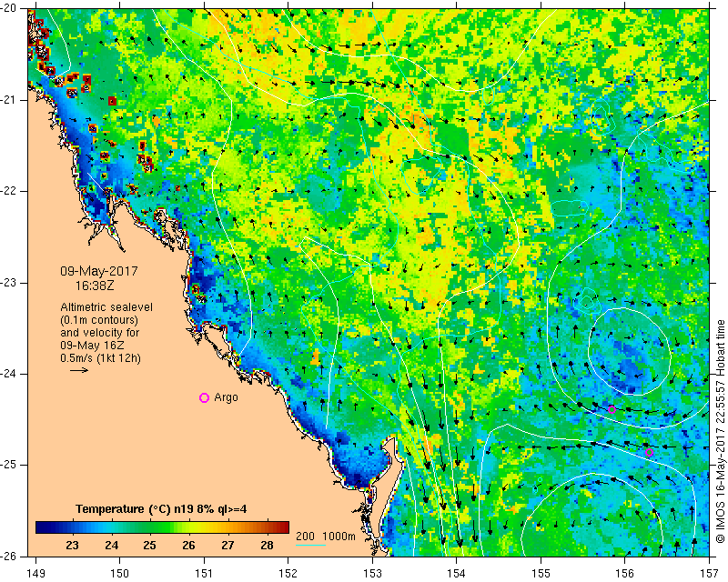Image resolution: width=728 pixels, height=582 pixels.
Task: Click the '-25' latitude axis label
Action: coord(9,465)
